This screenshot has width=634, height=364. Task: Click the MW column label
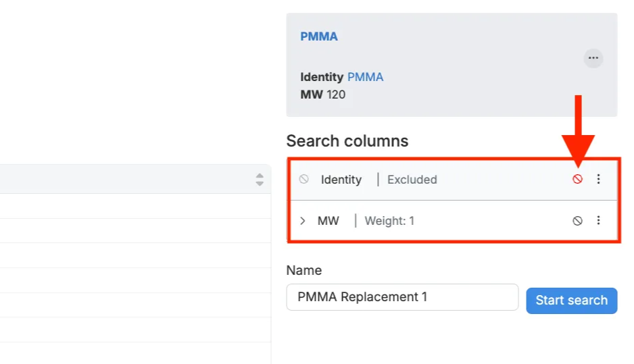click(328, 221)
